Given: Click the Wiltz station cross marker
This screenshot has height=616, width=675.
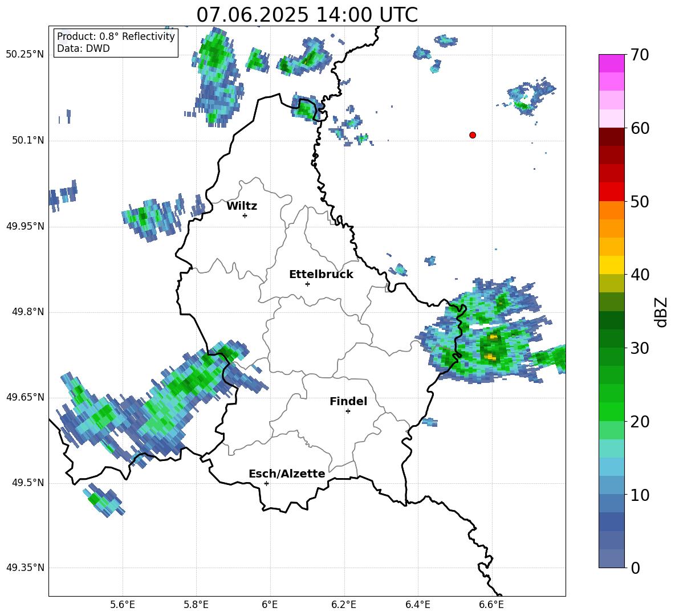Looking at the screenshot, I should [x=245, y=215].
